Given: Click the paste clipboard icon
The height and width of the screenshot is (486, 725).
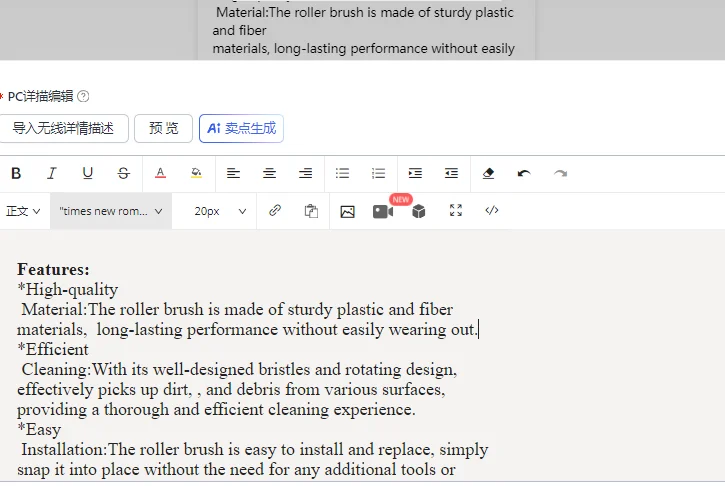Looking at the screenshot, I should 311,211.
